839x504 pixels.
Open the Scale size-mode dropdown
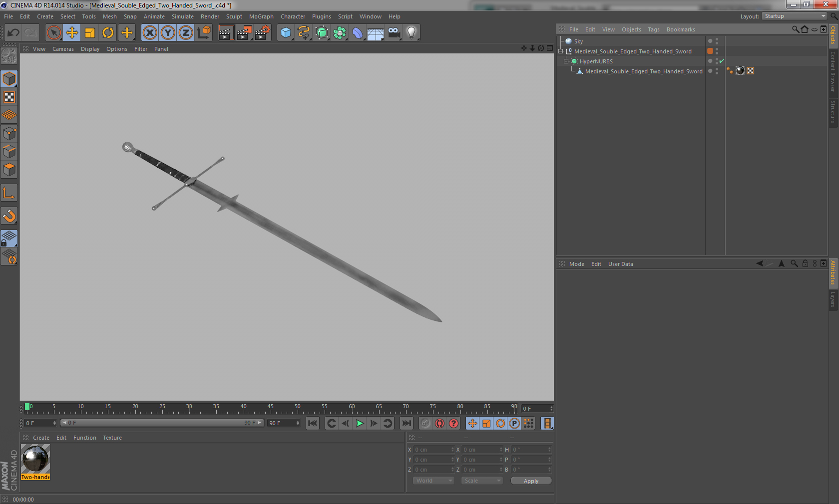coord(481,481)
